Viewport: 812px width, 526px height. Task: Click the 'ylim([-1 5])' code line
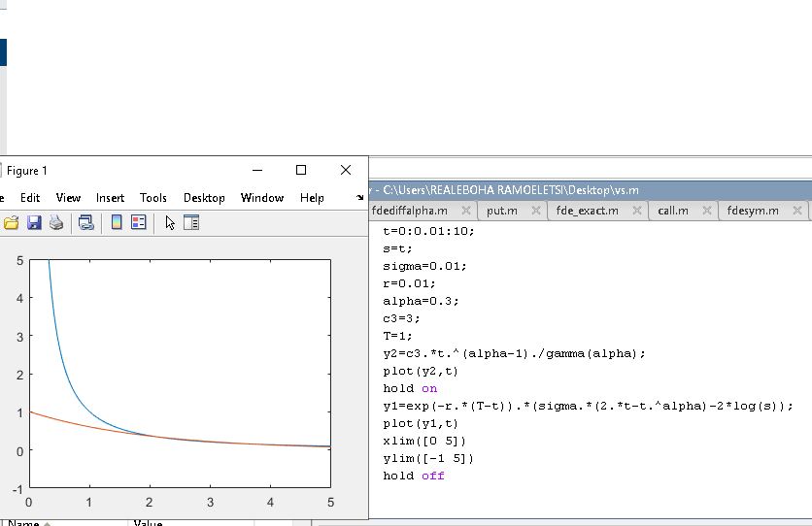tap(428, 459)
